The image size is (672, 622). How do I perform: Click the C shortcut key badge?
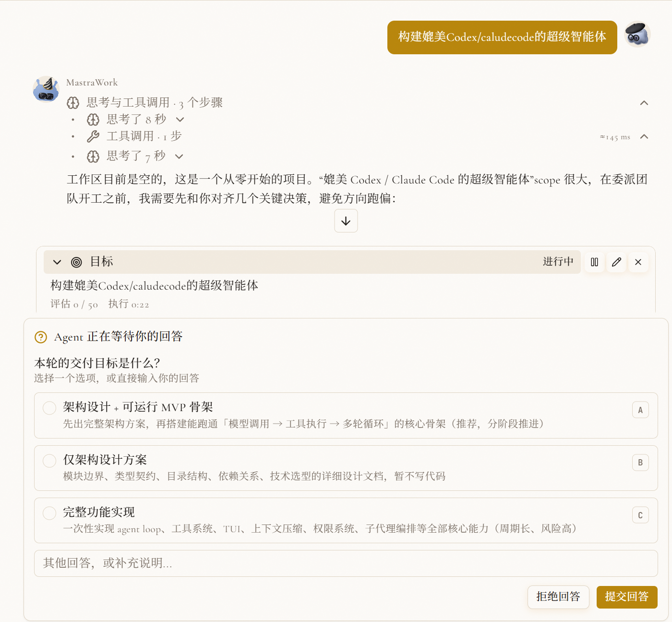[x=640, y=515]
